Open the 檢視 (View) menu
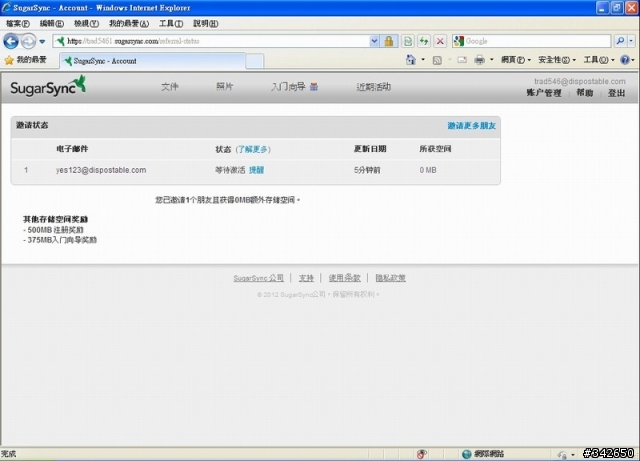The height and width of the screenshot is (461, 640). pyautogui.click(x=86, y=24)
